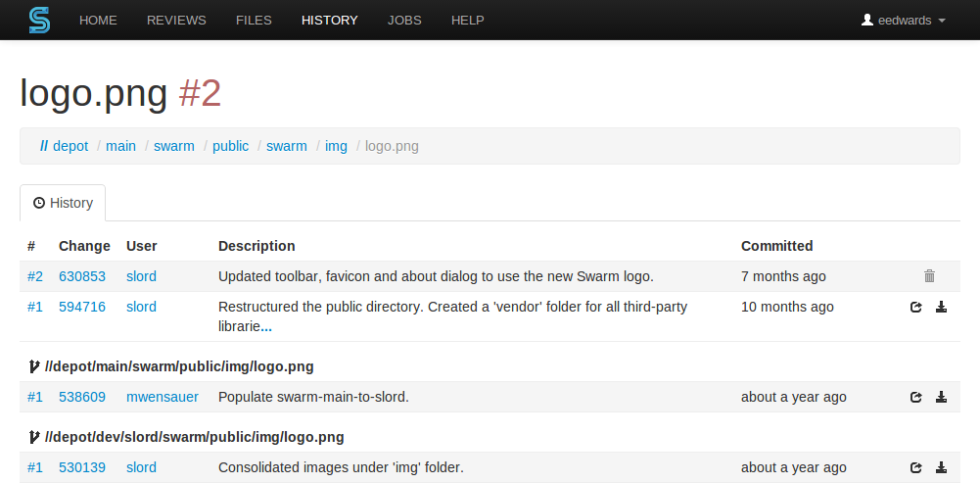The width and height of the screenshot is (980, 483).
Task: Click 'Populate swarm-main-to-slord.' description text
Action: [x=313, y=397]
